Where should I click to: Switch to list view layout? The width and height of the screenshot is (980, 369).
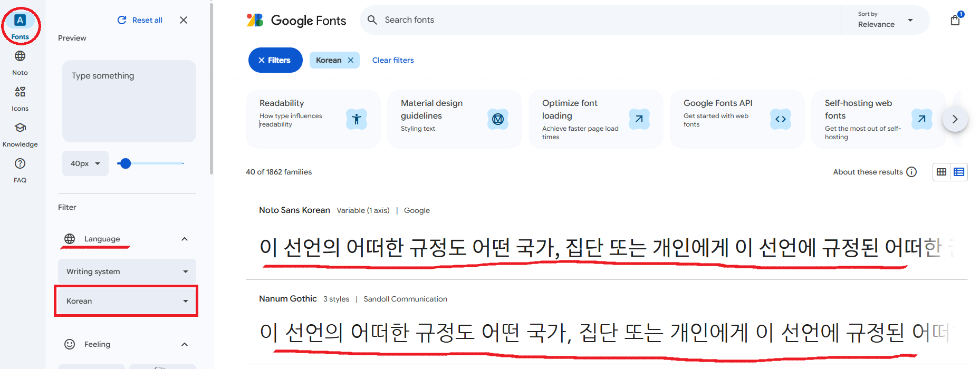tap(959, 172)
